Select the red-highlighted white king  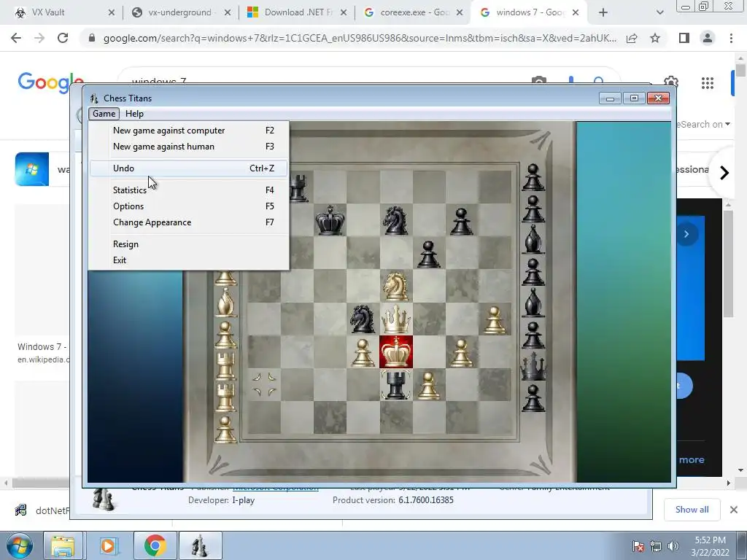(396, 351)
